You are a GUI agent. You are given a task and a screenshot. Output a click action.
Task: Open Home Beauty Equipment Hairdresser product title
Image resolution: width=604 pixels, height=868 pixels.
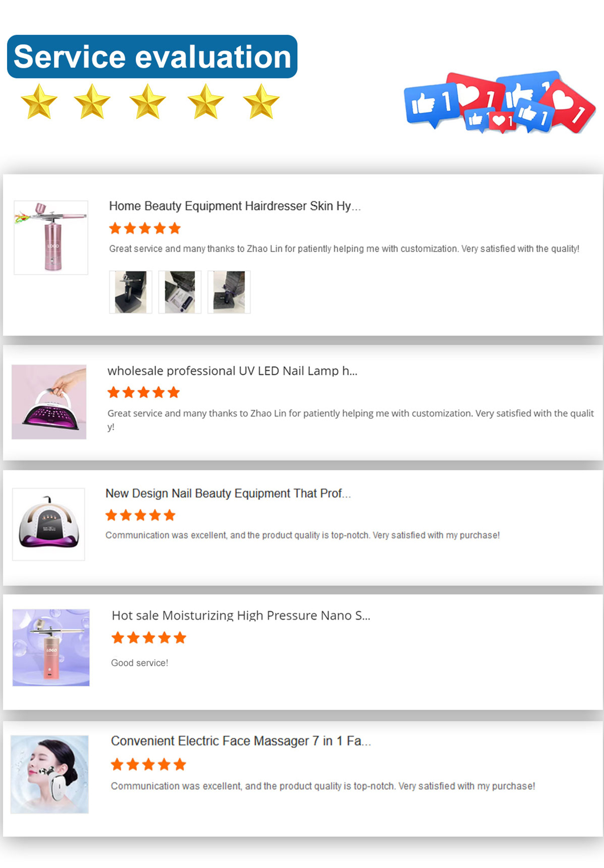(x=235, y=206)
